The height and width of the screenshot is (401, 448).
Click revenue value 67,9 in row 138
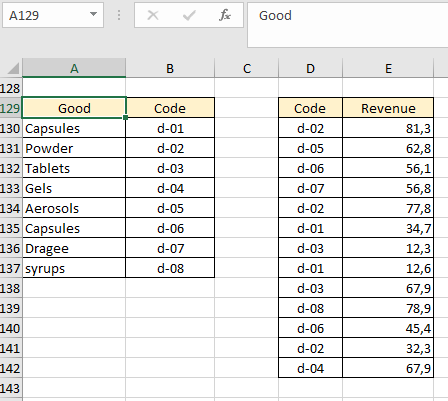(x=388, y=288)
